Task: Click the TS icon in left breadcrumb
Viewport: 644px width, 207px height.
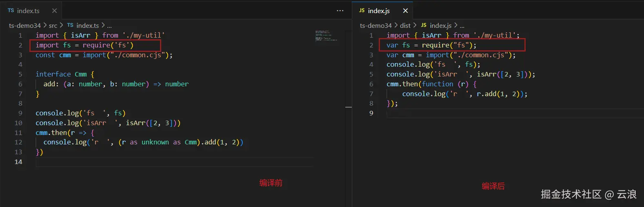Action: (x=70, y=25)
